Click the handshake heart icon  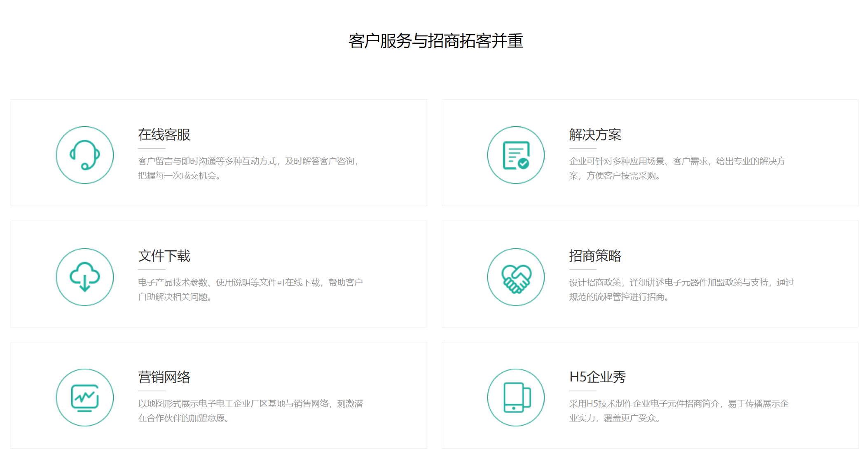[516, 277]
